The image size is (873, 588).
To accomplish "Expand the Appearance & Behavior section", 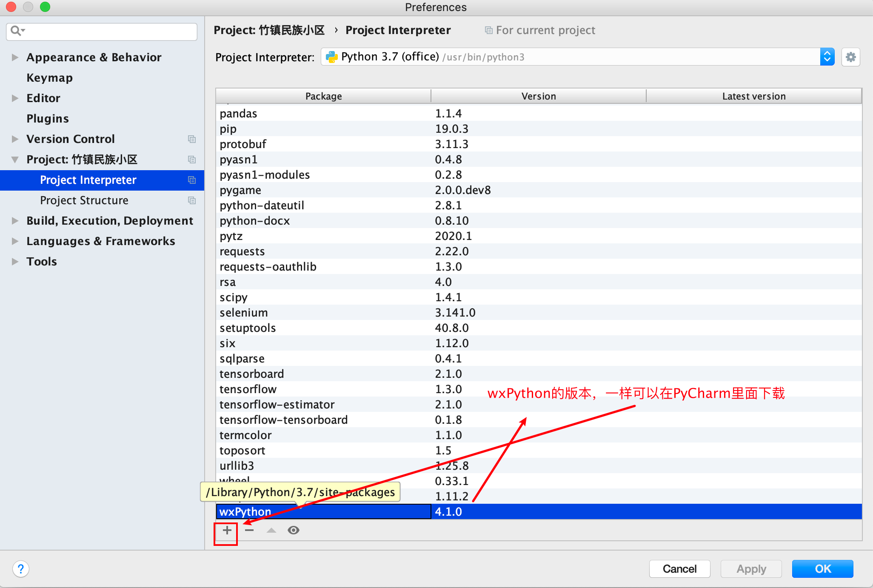I will (x=15, y=57).
